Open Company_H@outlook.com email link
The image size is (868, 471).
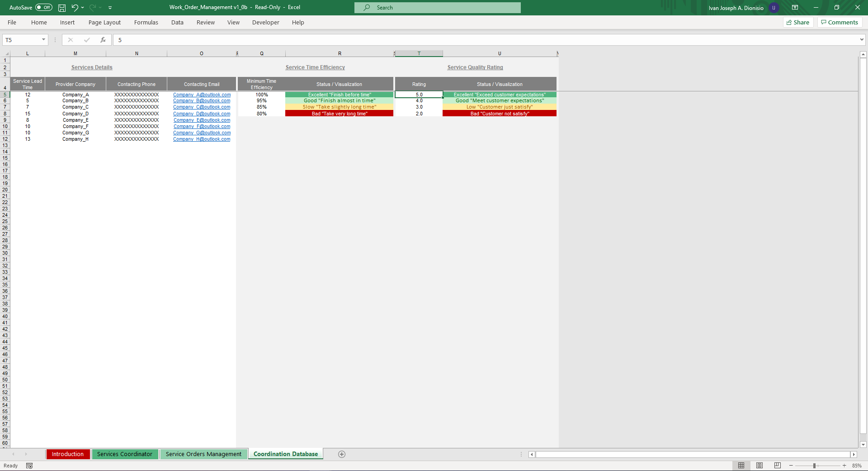coord(202,139)
